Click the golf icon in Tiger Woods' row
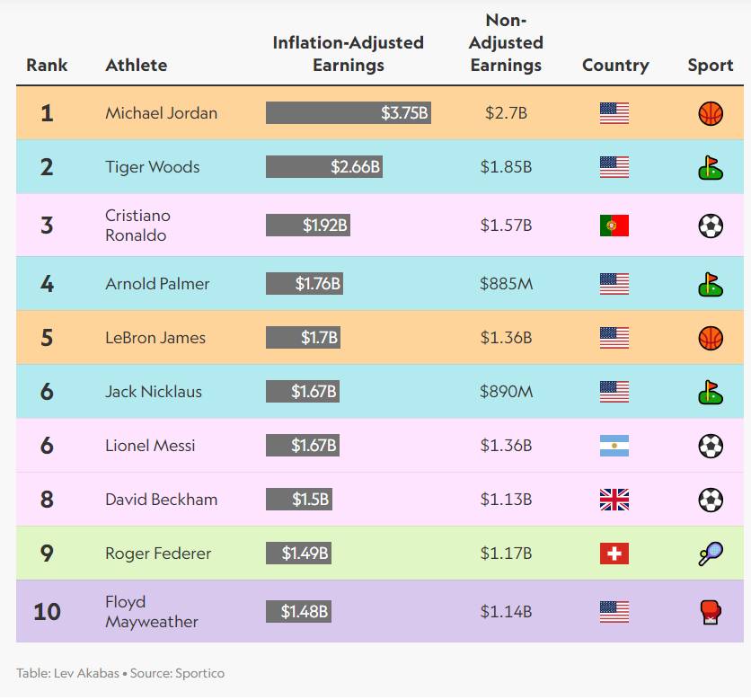The width and height of the screenshot is (751, 700). (711, 167)
